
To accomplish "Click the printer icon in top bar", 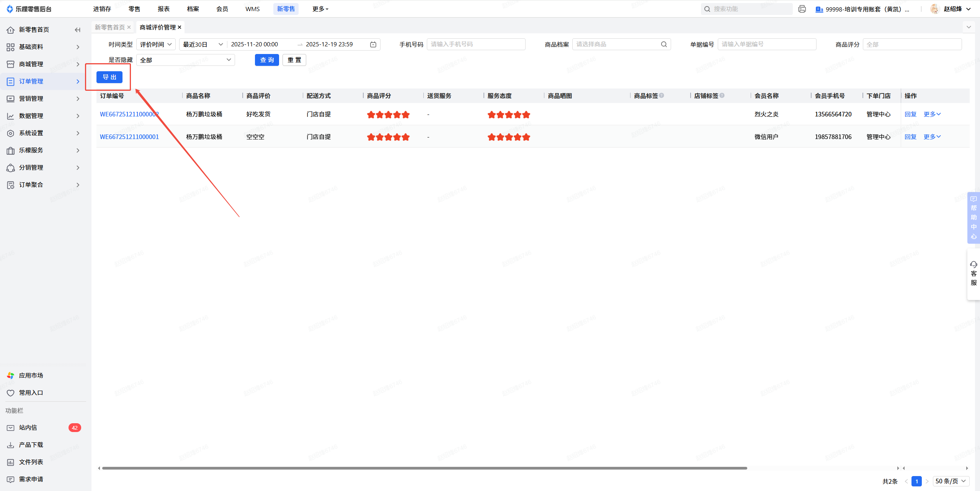I will [x=802, y=9].
